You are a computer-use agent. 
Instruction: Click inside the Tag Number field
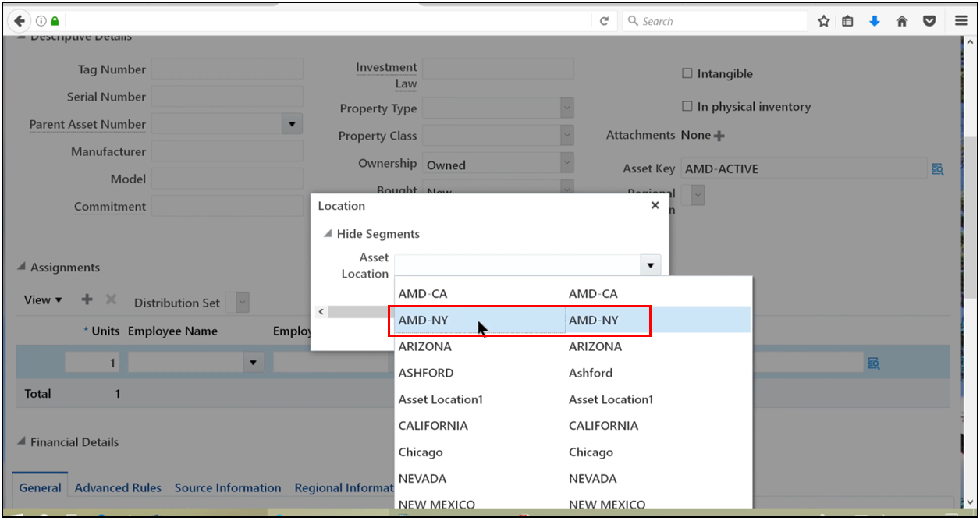(226, 69)
